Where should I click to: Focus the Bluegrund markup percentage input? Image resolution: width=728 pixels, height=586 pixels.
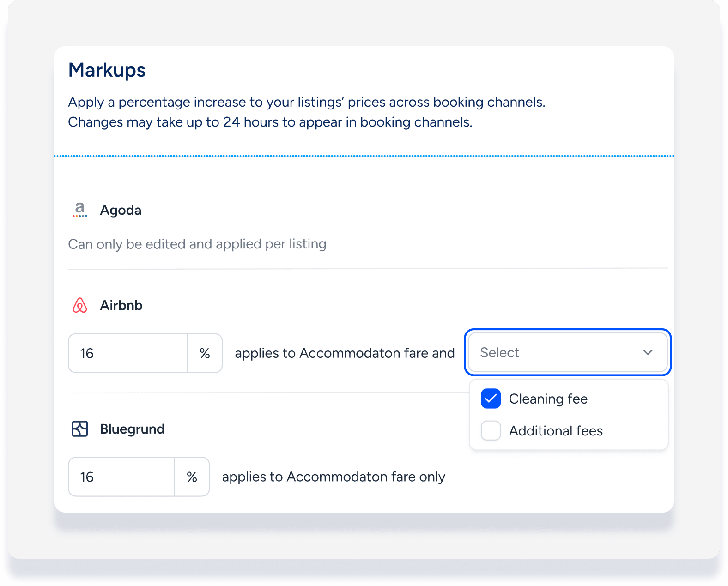(121, 477)
